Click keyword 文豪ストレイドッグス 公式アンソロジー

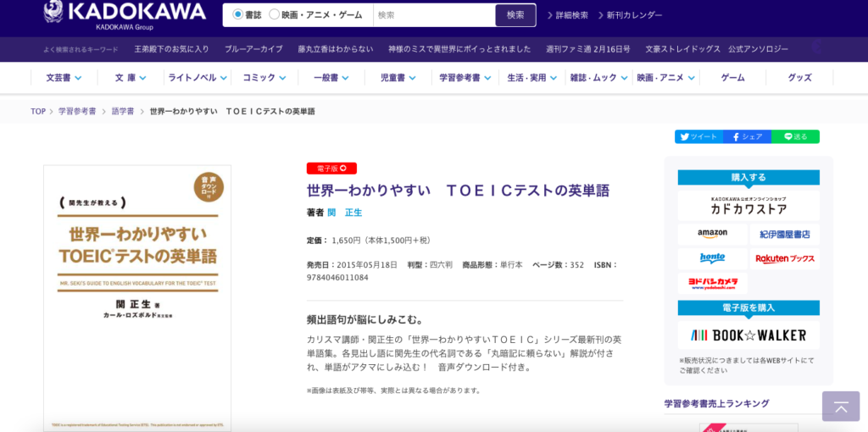717,49
